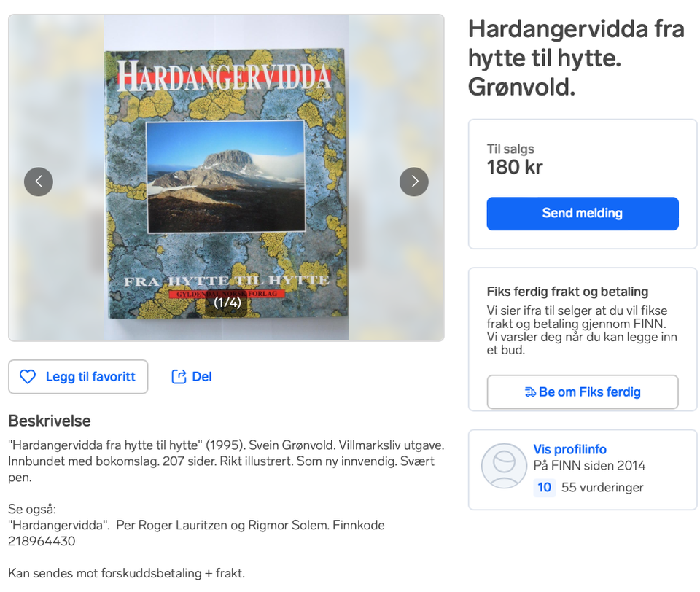Click the Beskrivelse heading
The height and width of the screenshot is (592, 700).
[x=50, y=421]
